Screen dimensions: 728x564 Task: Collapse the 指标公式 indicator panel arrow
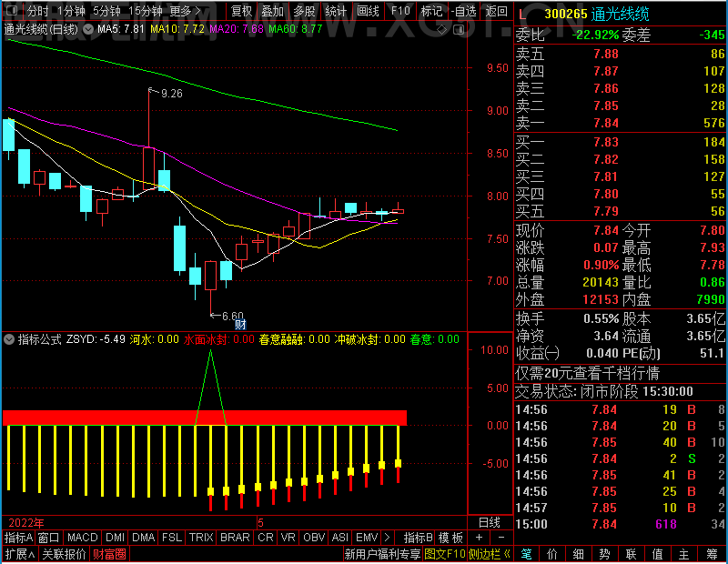point(9,339)
